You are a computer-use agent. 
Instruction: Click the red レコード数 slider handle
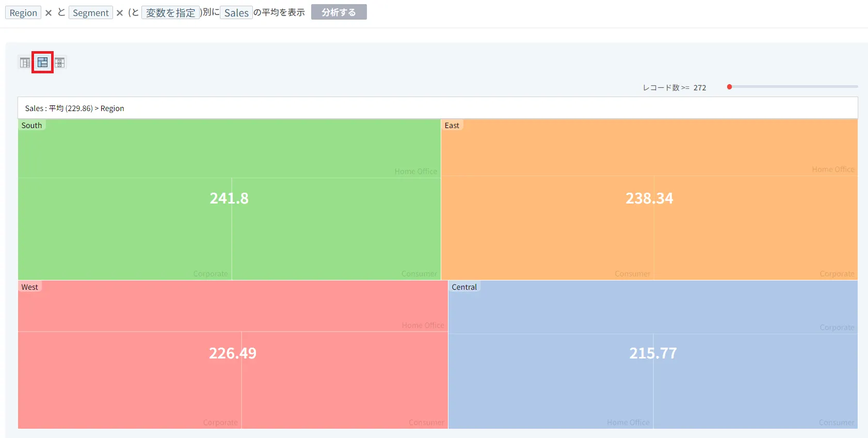click(729, 87)
